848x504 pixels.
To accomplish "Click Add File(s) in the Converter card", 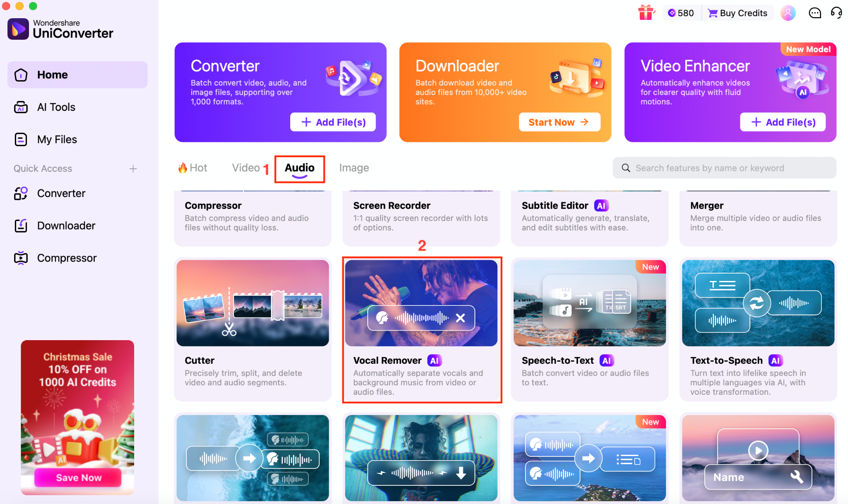I will point(333,122).
